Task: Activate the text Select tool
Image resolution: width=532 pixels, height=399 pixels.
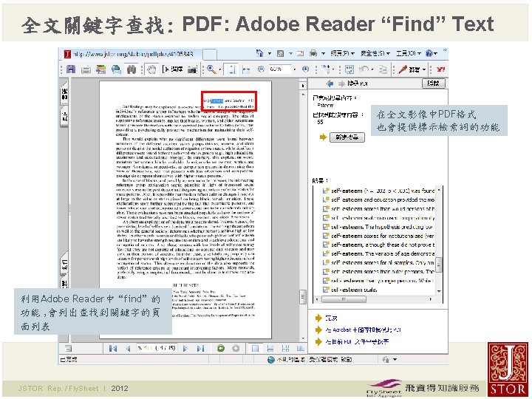Action: (173, 69)
